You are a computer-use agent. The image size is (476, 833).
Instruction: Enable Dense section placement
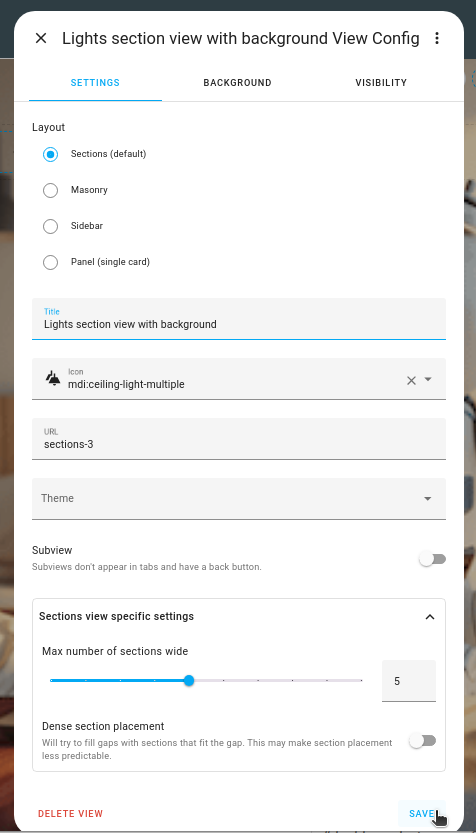click(422, 741)
